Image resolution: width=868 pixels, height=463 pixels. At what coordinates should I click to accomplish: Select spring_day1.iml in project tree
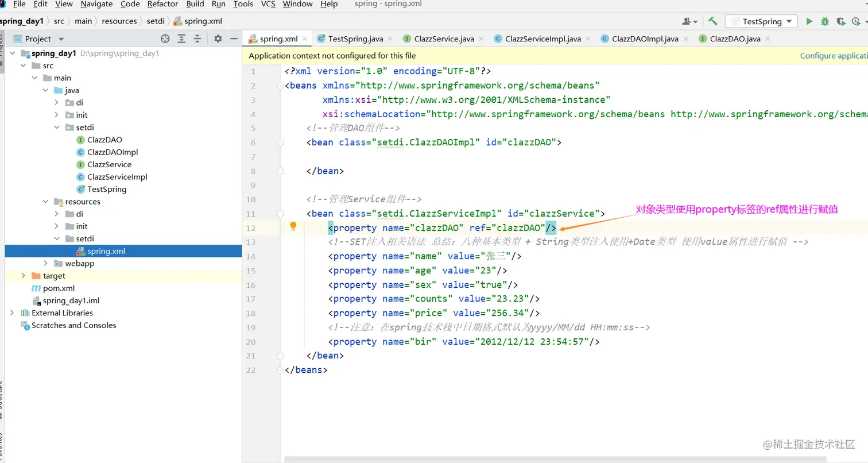pos(71,300)
